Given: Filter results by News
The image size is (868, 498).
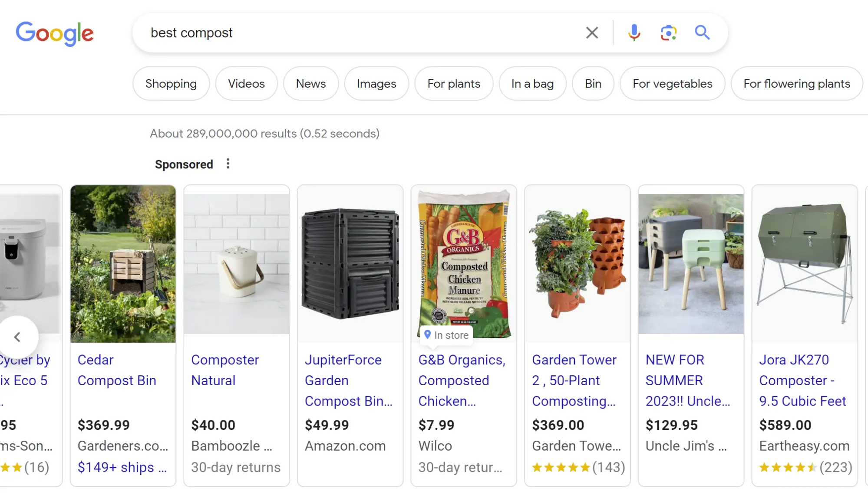Looking at the screenshot, I should 310,83.
